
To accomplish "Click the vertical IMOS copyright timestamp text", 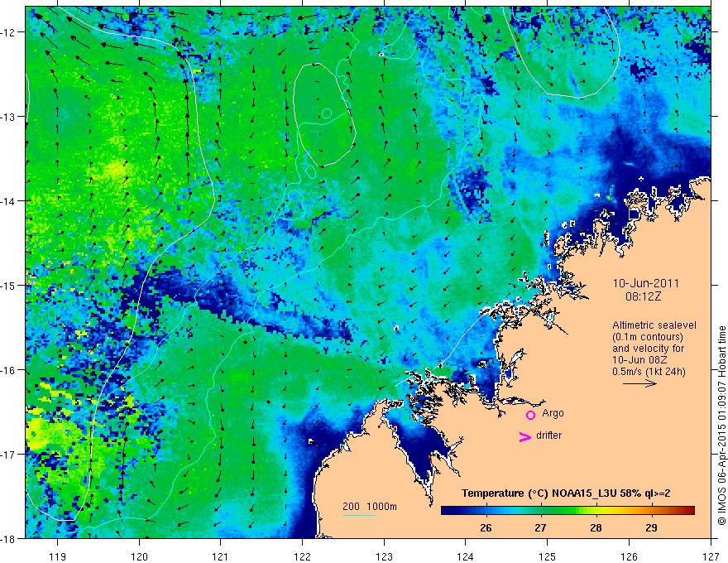I will [721, 426].
